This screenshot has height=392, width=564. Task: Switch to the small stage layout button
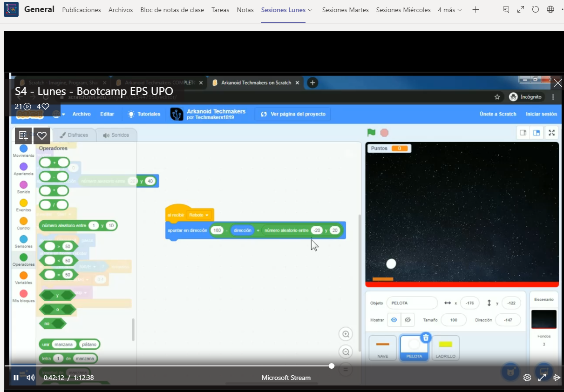tap(523, 133)
